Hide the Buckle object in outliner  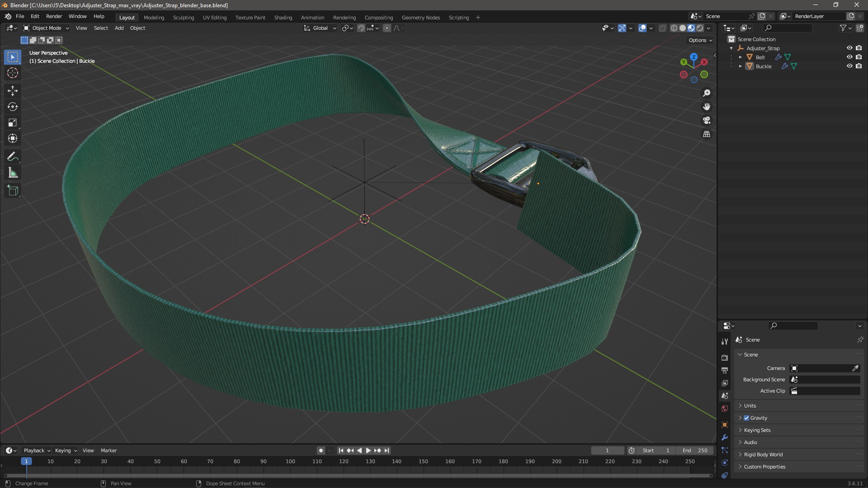click(849, 66)
